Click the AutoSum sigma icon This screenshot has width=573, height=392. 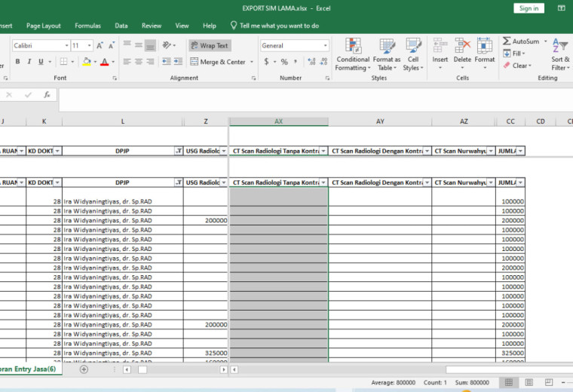coord(507,41)
